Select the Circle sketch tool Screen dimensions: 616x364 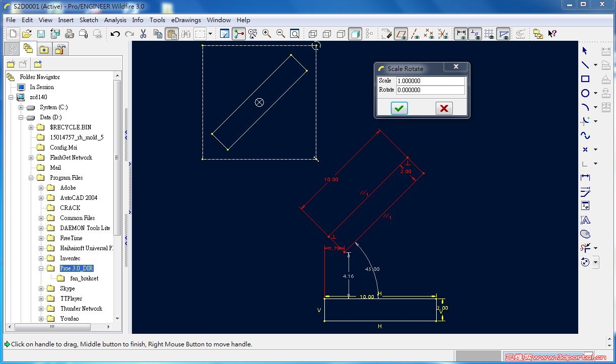coord(585,93)
